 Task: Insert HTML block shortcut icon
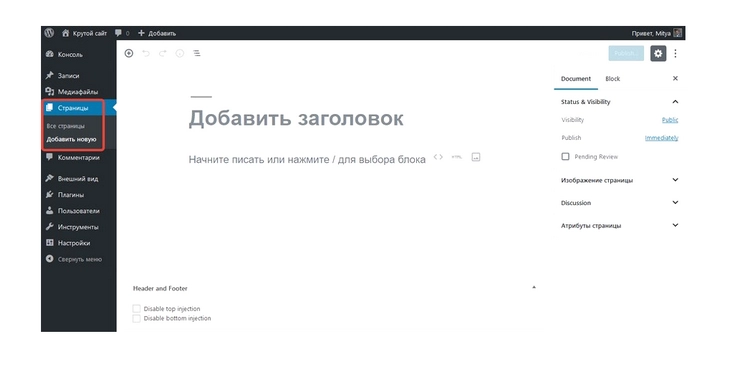(457, 157)
